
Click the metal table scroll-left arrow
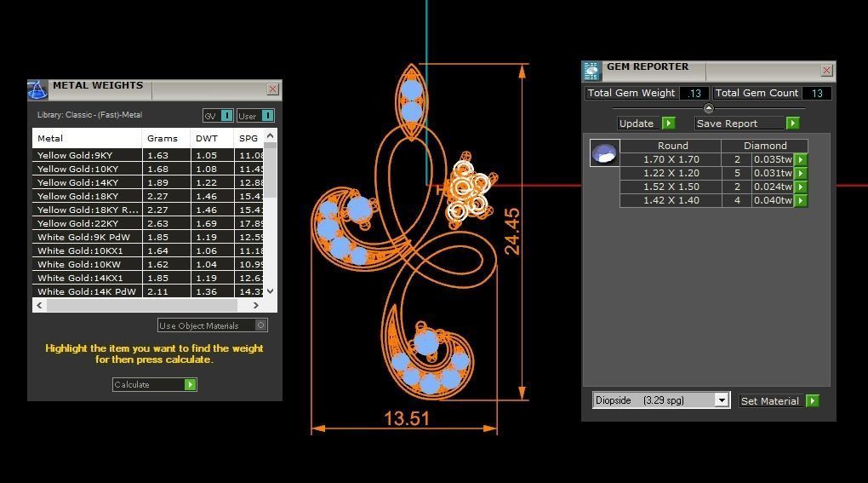(x=39, y=305)
